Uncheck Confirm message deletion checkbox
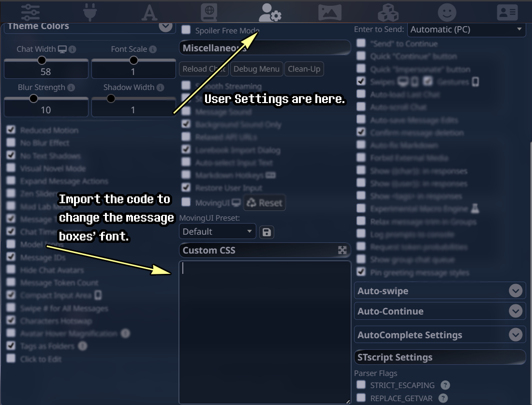The height and width of the screenshot is (405, 532). point(361,132)
